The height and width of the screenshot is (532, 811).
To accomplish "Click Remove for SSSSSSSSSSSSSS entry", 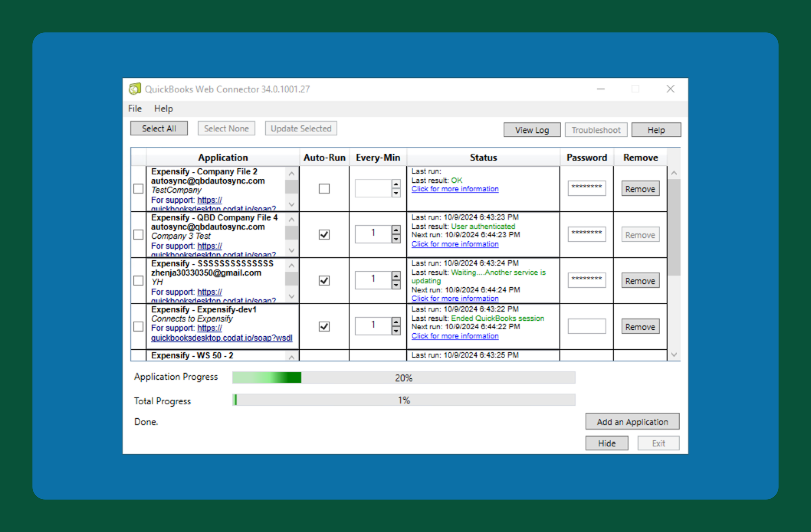I will [641, 280].
